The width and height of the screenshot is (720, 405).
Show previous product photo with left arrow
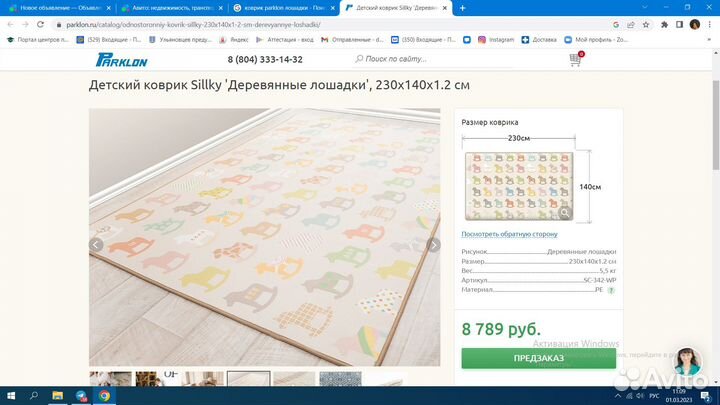[96, 245]
